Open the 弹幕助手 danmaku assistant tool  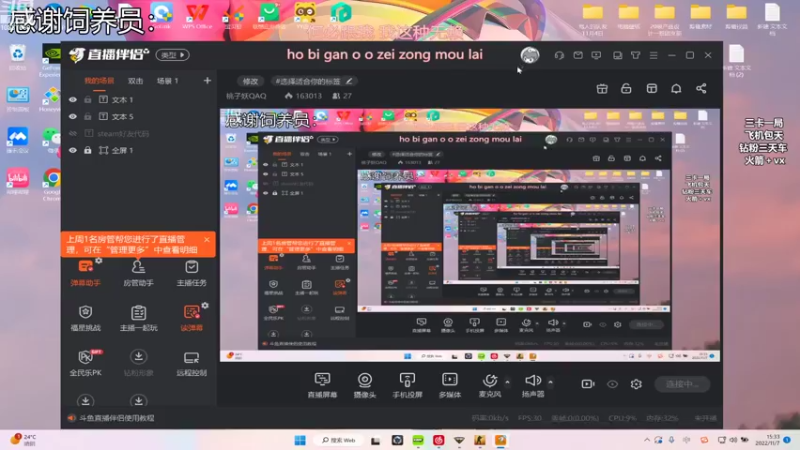pos(85,273)
